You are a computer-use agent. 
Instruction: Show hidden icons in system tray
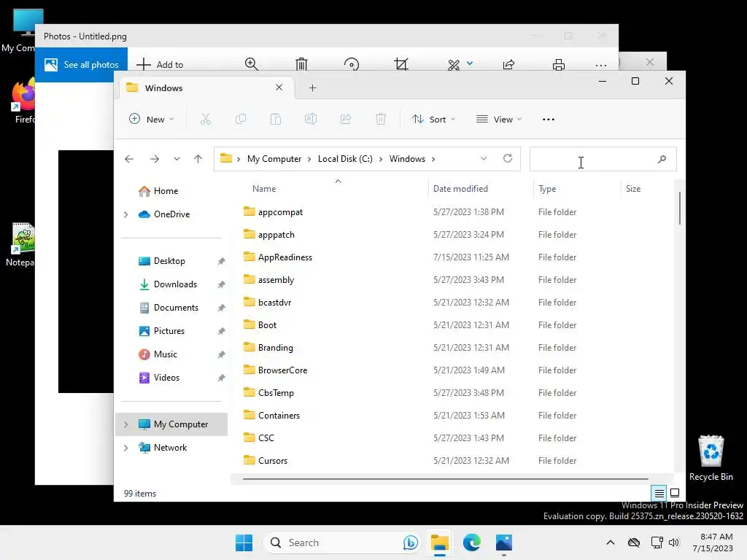point(611,542)
